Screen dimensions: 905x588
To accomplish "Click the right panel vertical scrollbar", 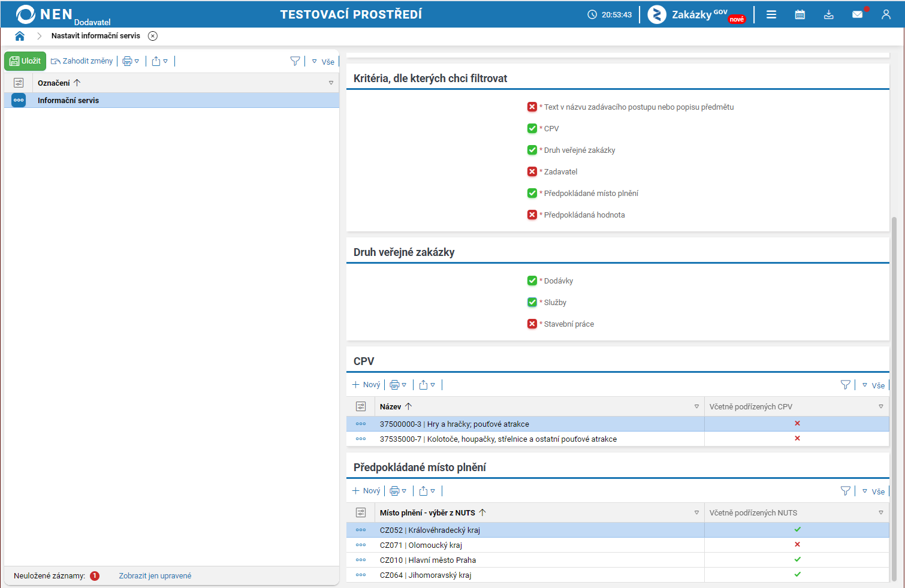I will tap(894, 399).
